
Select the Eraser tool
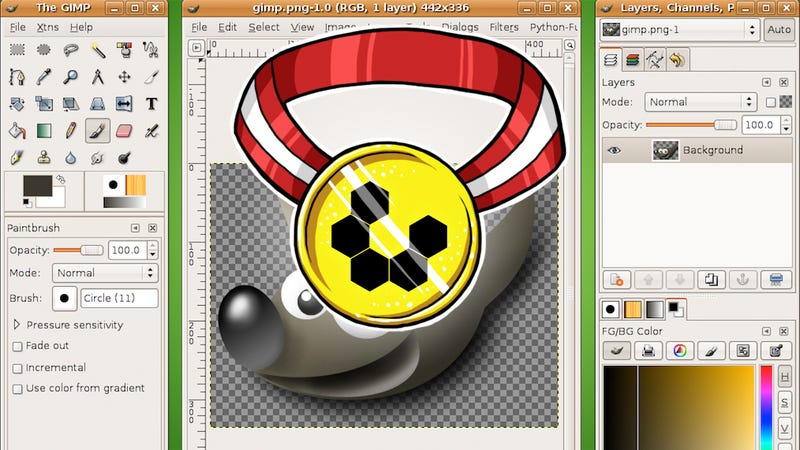(124, 131)
